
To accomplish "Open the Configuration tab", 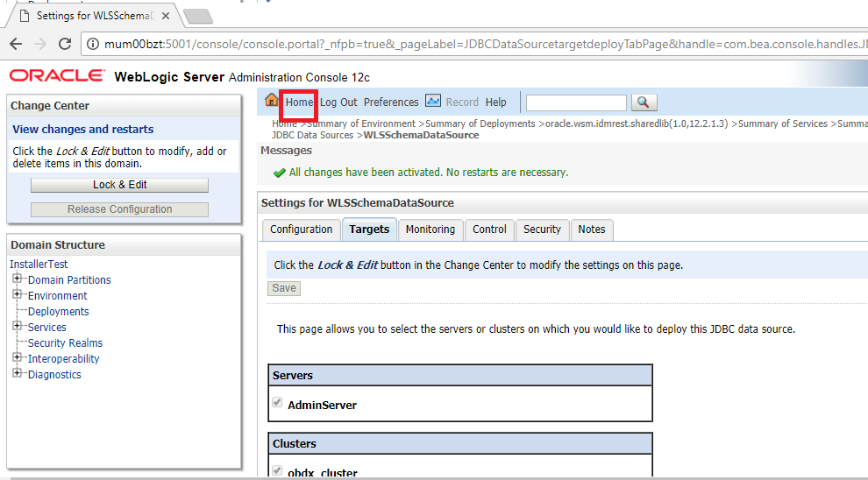I will 301,229.
